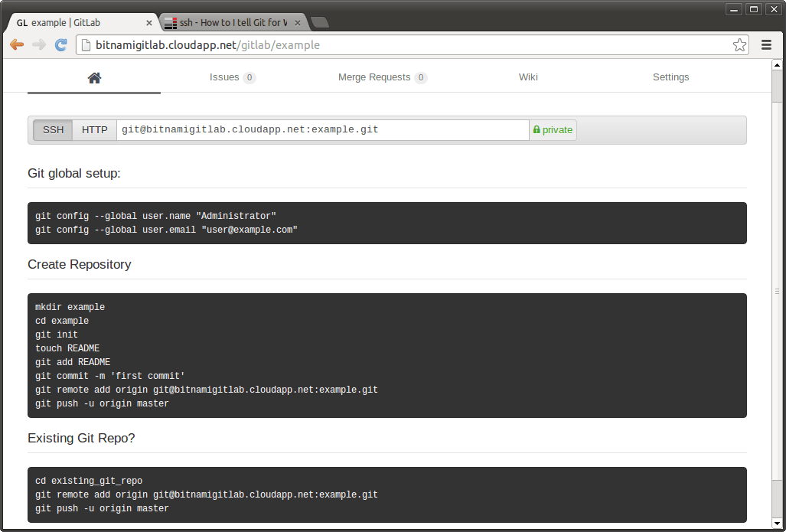Screen dimensions: 786x532
Task: Click the private visibility badge
Action: (553, 129)
